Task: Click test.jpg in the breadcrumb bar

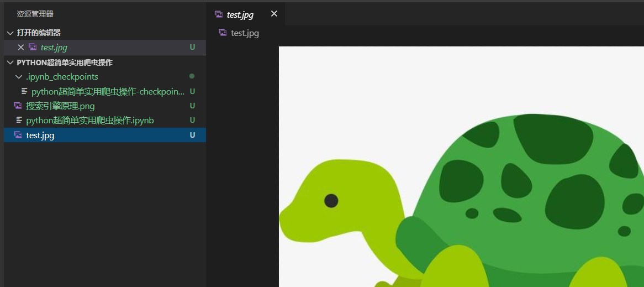Action: (x=245, y=33)
